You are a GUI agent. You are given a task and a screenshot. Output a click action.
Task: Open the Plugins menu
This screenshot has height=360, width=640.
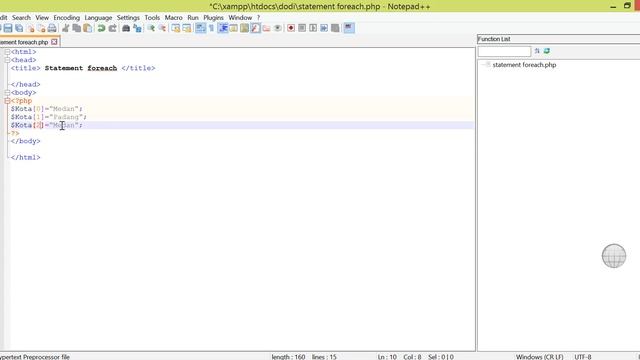(213, 18)
